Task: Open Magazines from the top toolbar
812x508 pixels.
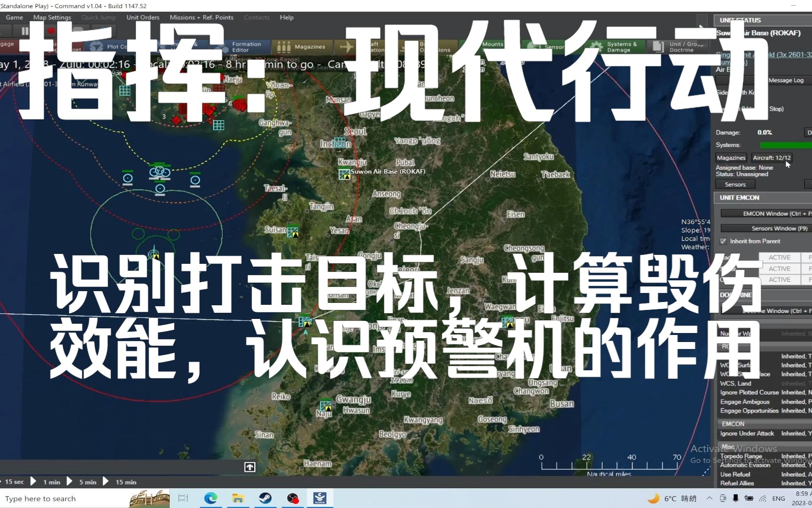Action: click(301, 47)
